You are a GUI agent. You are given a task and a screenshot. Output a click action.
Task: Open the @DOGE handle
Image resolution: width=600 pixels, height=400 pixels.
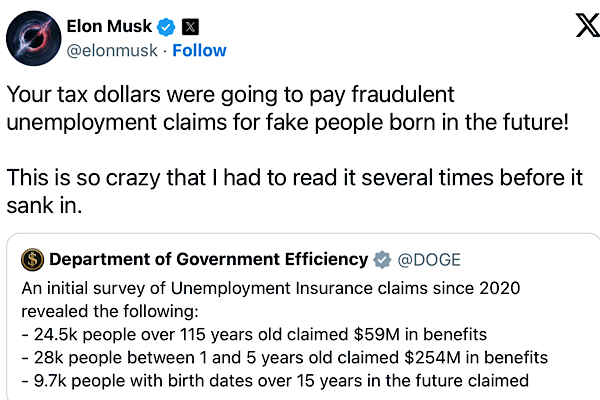(x=430, y=260)
